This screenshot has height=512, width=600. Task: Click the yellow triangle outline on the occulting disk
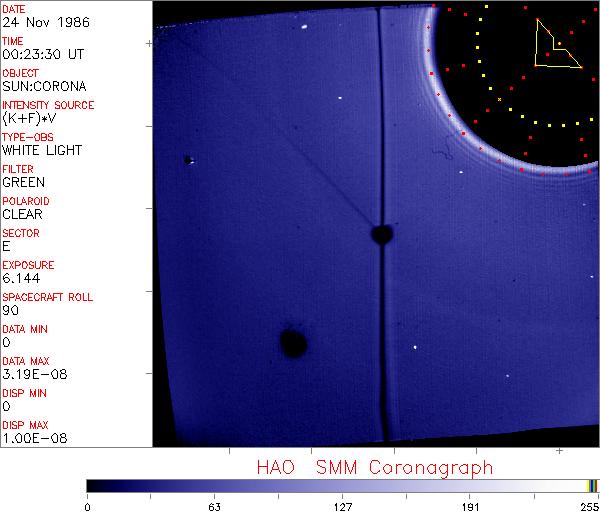558,44
